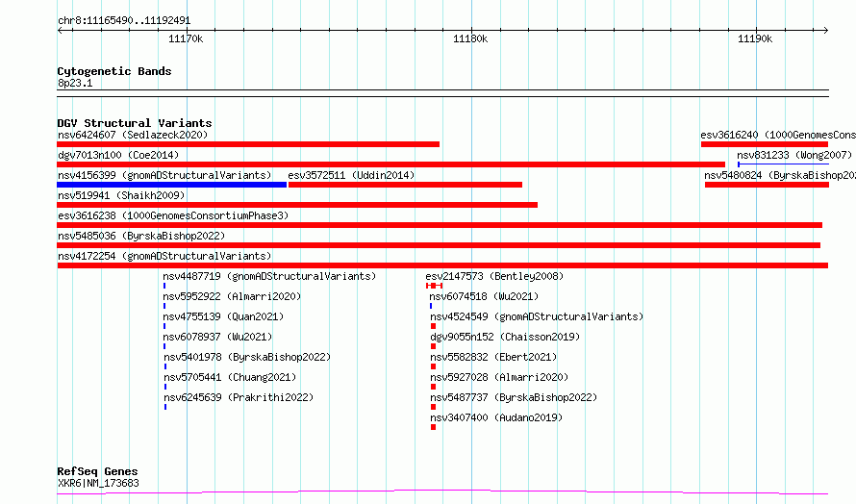The height and width of the screenshot is (504, 856).
Task: Open esv3616238 1000GenomesConsortiumPhase3 label
Action: pyautogui.click(x=173, y=215)
